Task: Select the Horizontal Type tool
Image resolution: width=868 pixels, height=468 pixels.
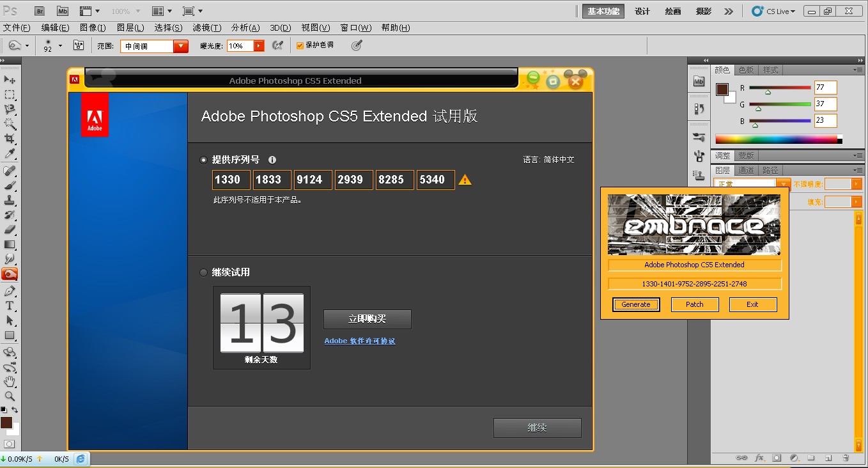Action: pos(10,306)
